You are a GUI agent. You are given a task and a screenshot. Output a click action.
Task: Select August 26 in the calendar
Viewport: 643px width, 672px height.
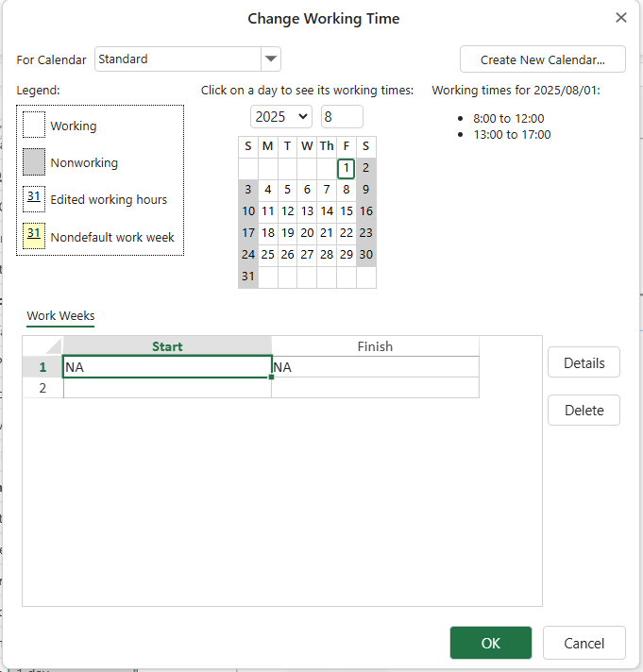(287, 255)
